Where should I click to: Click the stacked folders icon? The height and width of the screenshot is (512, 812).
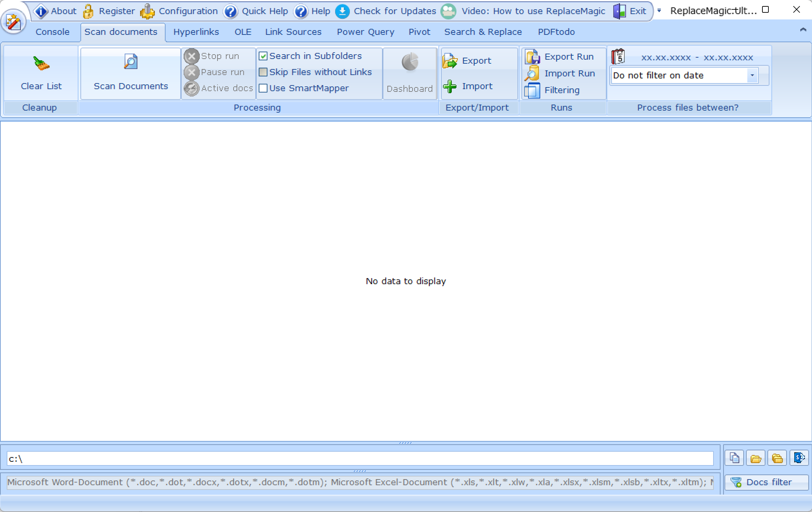pyautogui.click(x=777, y=458)
